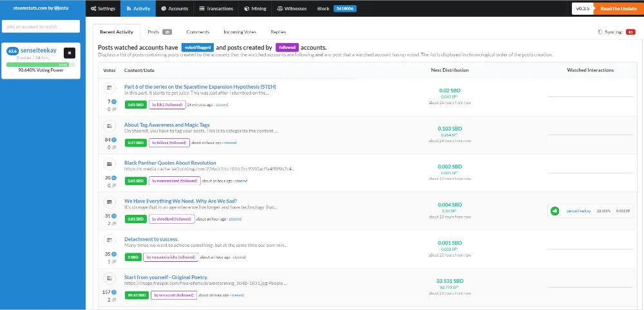
Task: Switch to Incoming Votes tab
Action: click(x=240, y=32)
